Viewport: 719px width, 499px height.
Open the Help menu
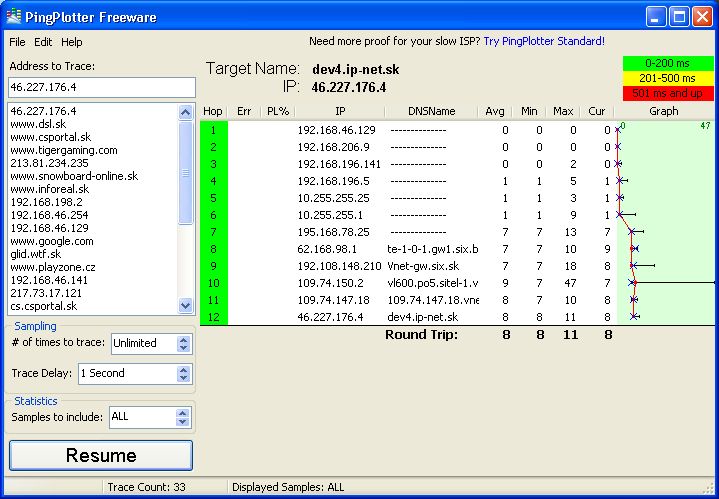coord(72,43)
